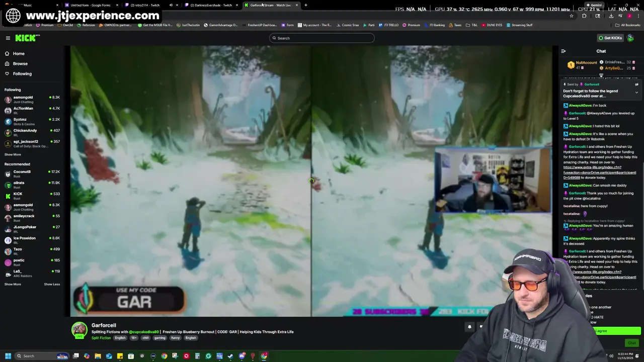
Task: Open Syztmz Slots & Casino channel
Action: click(31, 122)
